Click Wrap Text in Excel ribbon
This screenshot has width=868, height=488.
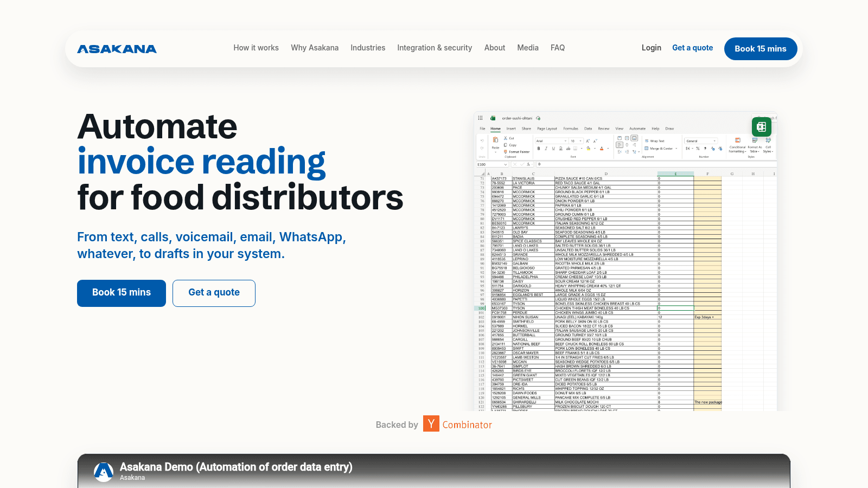click(x=654, y=141)
